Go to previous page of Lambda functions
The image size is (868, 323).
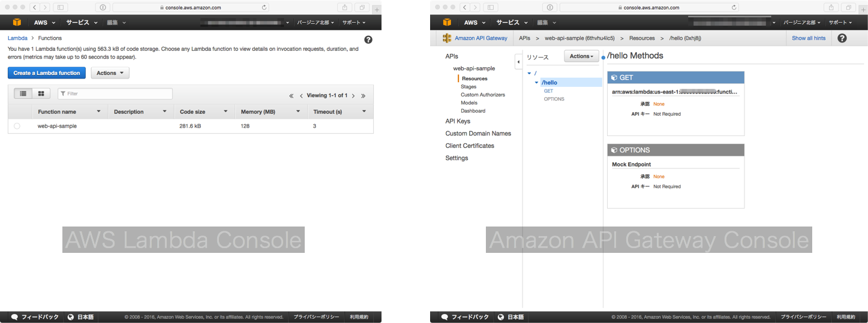[301, 96]
